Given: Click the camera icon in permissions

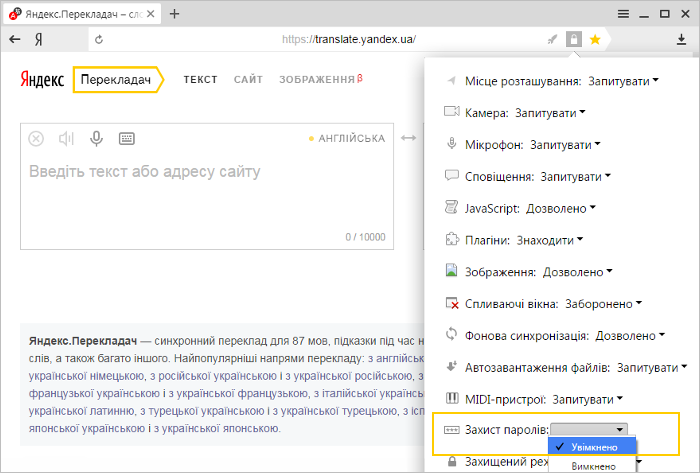Looking at the screenshot, I should [451, 111].
